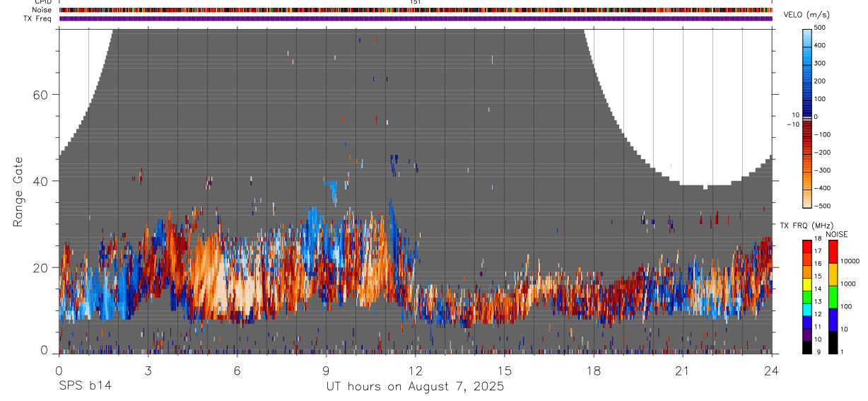Click the 'Range Gate' vertical axis title
The width and height of the screenshot is (868, 401).
[18, 192]
